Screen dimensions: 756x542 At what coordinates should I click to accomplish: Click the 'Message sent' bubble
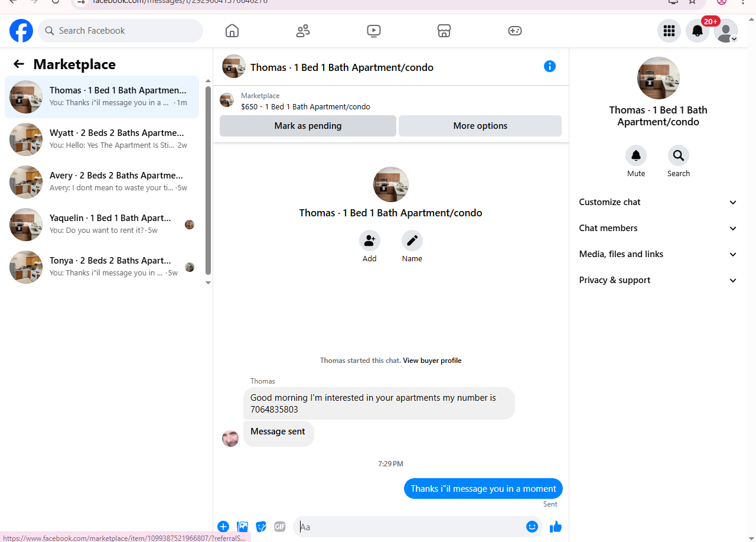279,434
